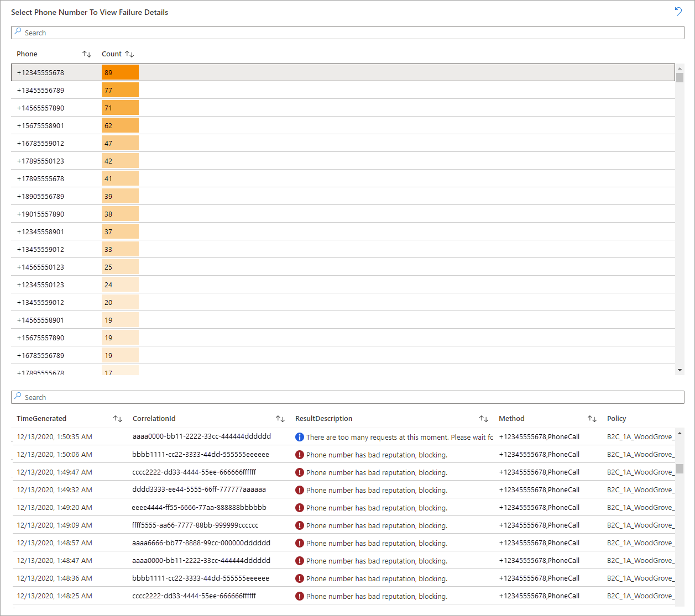Screen dimensions: 695x616
Task: Click error icon on 1:49:09 AM row
Action: (300, 525)
